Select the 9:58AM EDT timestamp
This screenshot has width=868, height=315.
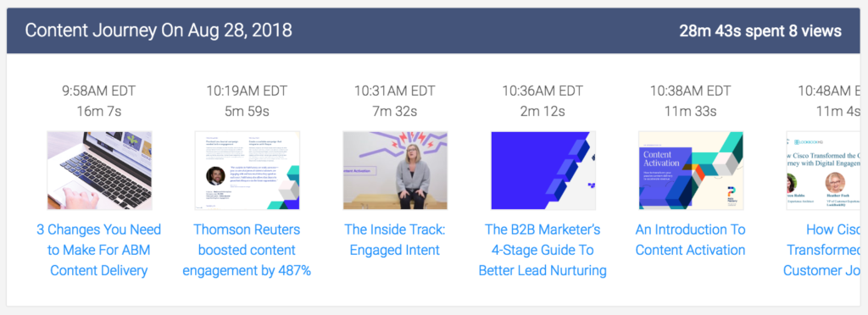pyautogui.click(x=99, y=91)
